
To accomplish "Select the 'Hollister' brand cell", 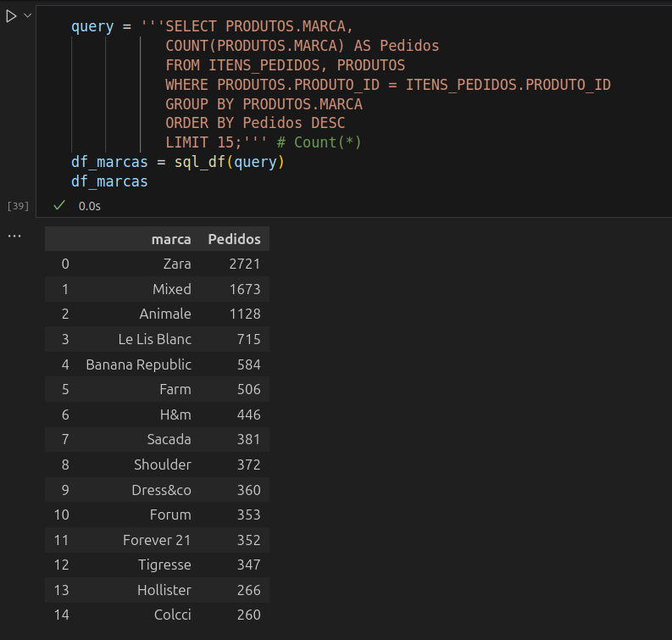I will click(x=164, y=590).
